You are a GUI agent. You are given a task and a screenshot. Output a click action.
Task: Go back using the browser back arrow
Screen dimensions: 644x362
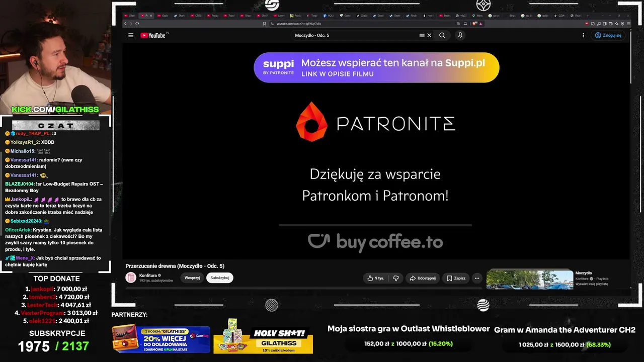click(126, 24)
